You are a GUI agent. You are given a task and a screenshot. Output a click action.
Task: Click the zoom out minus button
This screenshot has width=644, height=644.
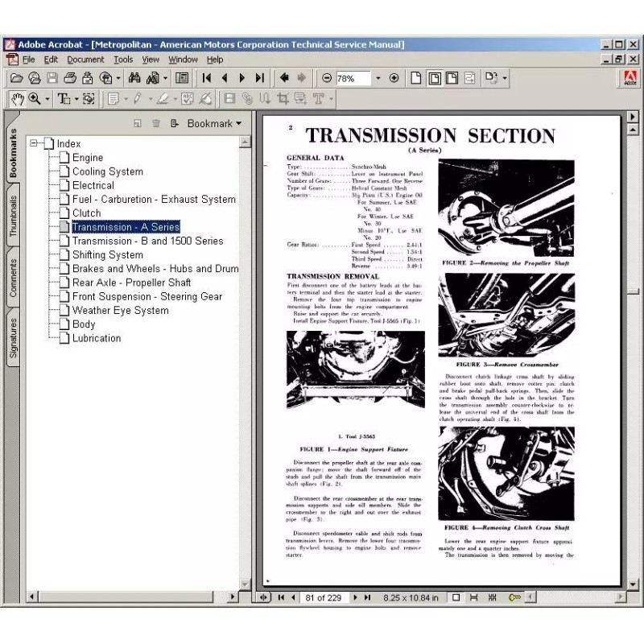pos(326,78)
